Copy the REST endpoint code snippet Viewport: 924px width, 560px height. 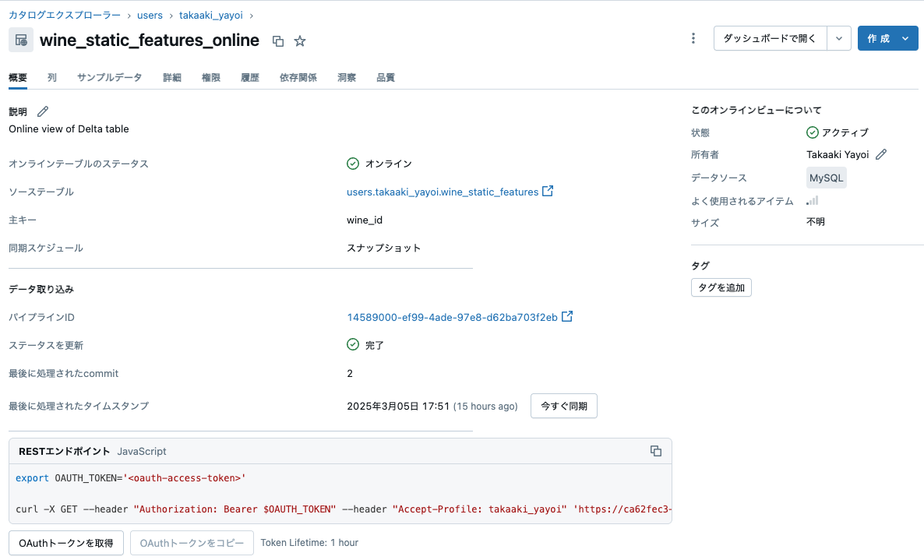(655, 451)
